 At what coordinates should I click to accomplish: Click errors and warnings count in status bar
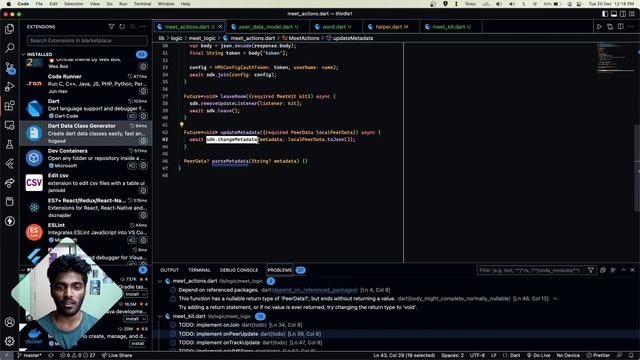tap(78, 356)
